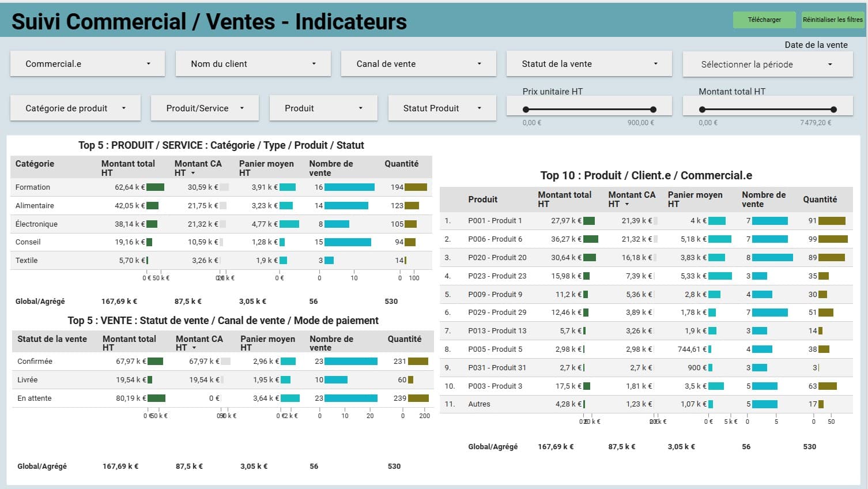Select P023 - Produit 23 row

pos(646,276)
